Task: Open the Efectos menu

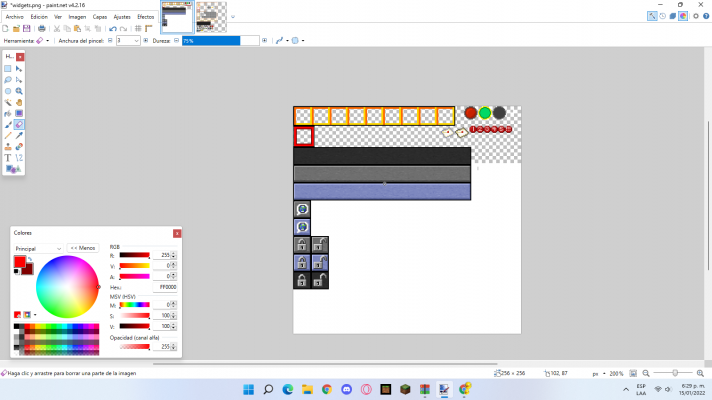Action: click(145, 17)
